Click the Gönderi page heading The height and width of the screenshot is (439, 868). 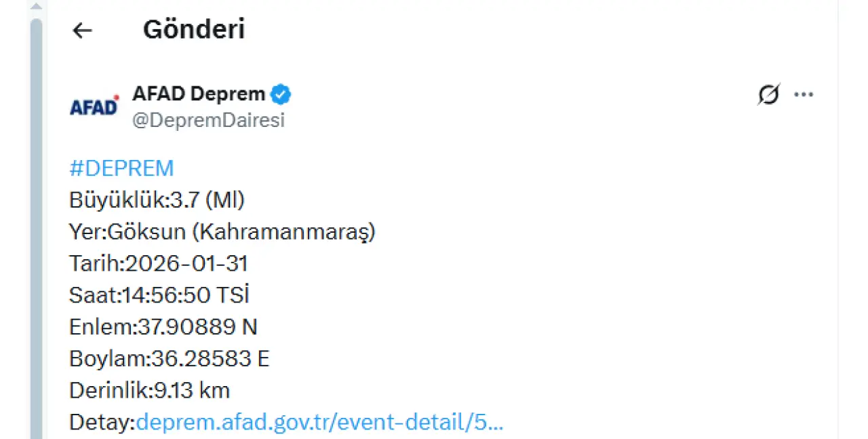point(194,30)
